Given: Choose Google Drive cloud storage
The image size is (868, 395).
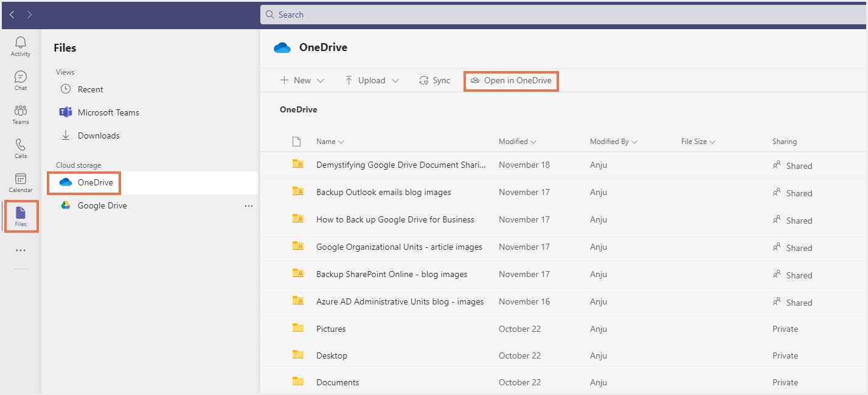Looking at the screenshot, I should 102,205.
